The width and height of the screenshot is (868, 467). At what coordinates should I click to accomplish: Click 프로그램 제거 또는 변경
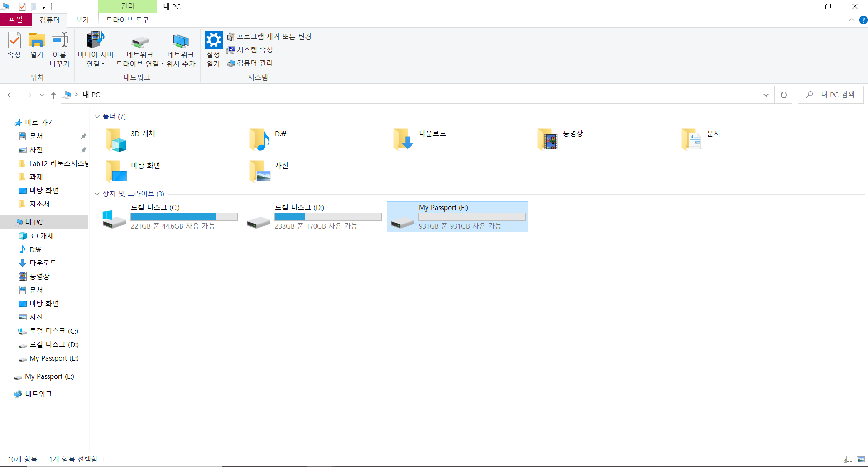(269, 37)
